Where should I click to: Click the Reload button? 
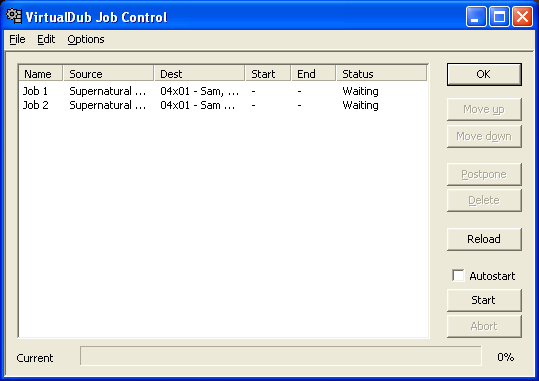(484, 239)
